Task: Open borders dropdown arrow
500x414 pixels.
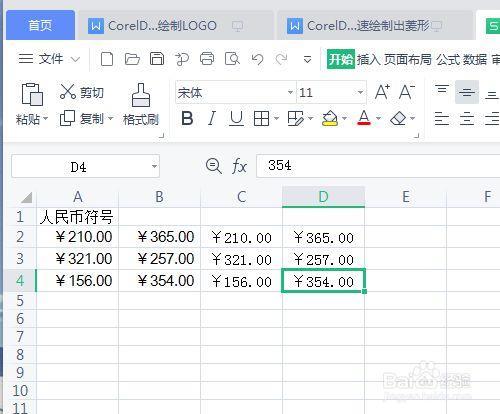Action: (276, 118)
